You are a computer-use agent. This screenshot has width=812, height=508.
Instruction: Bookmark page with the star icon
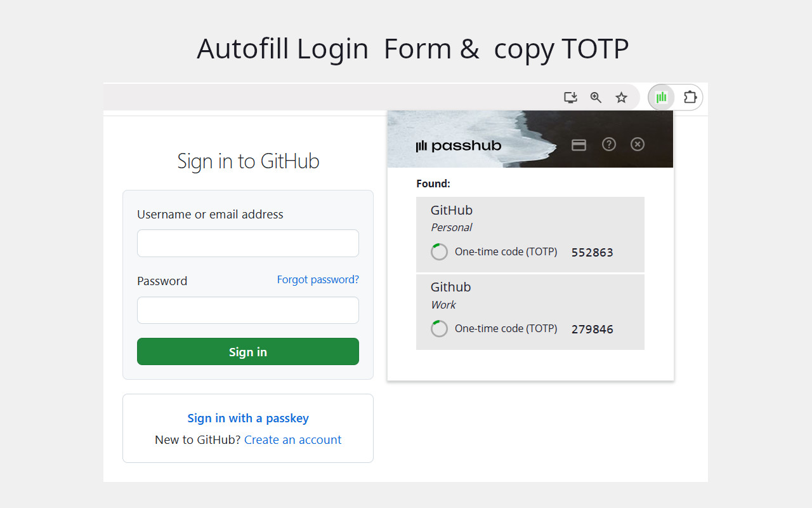[x=621, y=97]
